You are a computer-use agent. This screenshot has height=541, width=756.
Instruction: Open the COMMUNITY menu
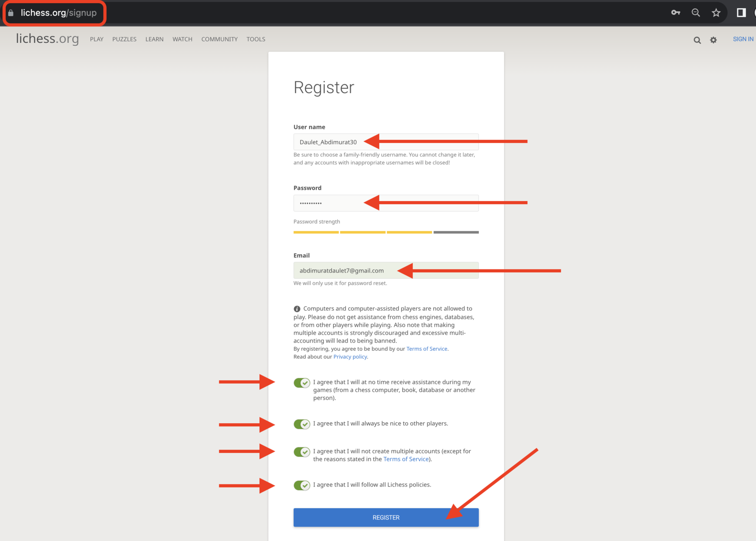click(x=220, y=39)
